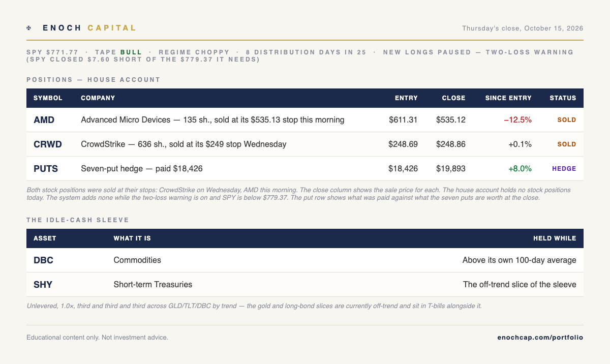Click the Since Entry column header

[x=508, y=98]
